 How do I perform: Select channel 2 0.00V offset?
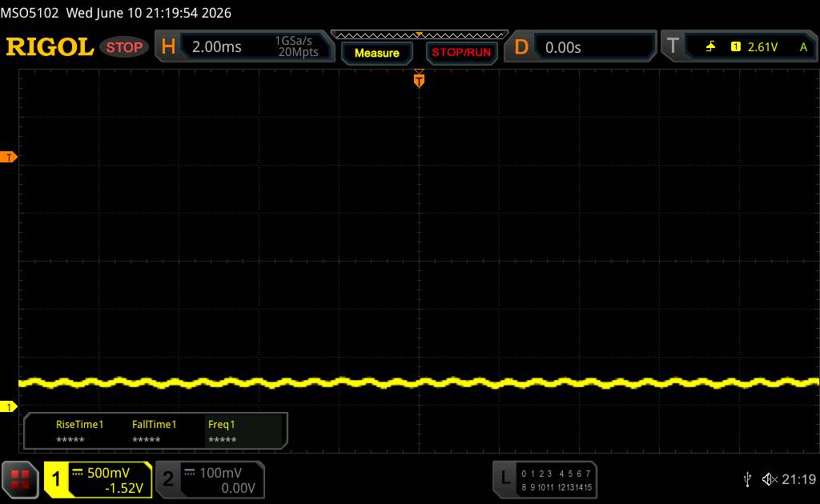[238, 488]
